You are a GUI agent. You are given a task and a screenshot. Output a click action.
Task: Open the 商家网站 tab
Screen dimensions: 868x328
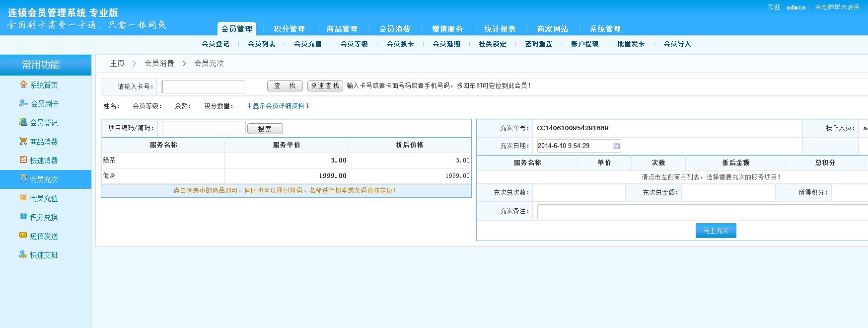pyautogui.click(x=553, y=29)
